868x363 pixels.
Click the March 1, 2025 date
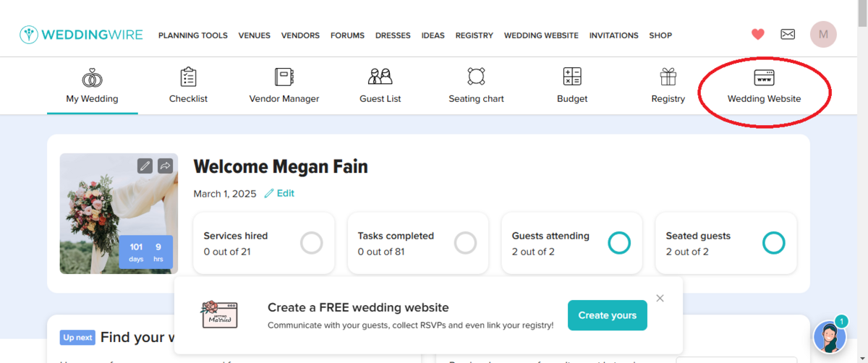tap(226, 194)
